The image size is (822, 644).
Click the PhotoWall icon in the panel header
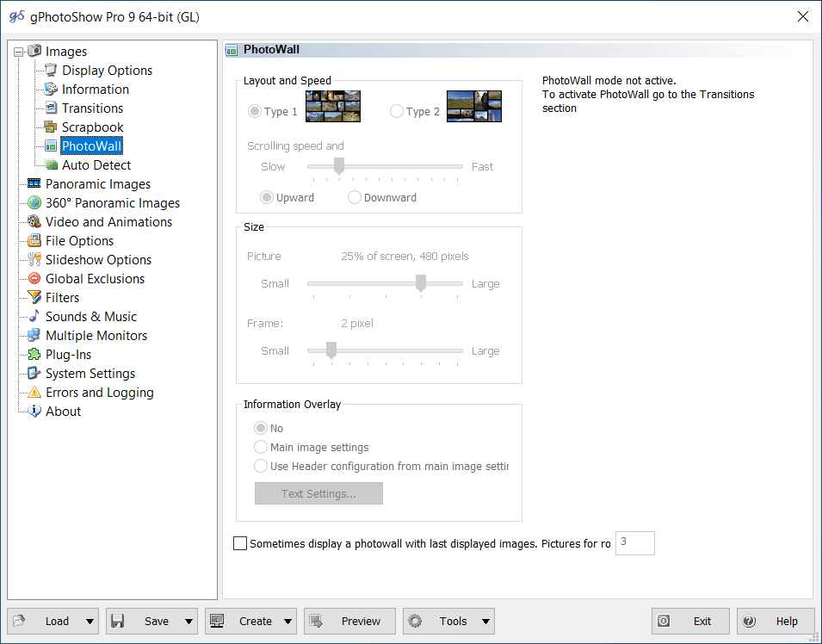(x=232, y=50)
